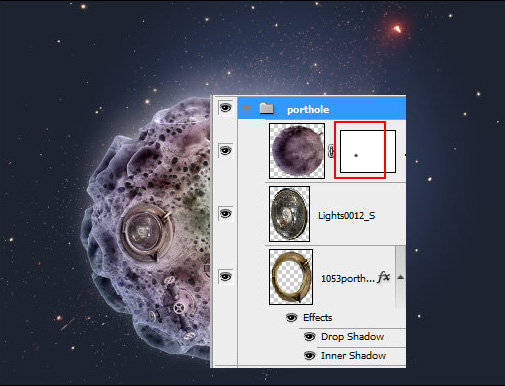Image resolution: width=505 pixels, height=386 pixels.
Task: Open the Inner Shadow effect settings
Action: (x=353, y=356)
